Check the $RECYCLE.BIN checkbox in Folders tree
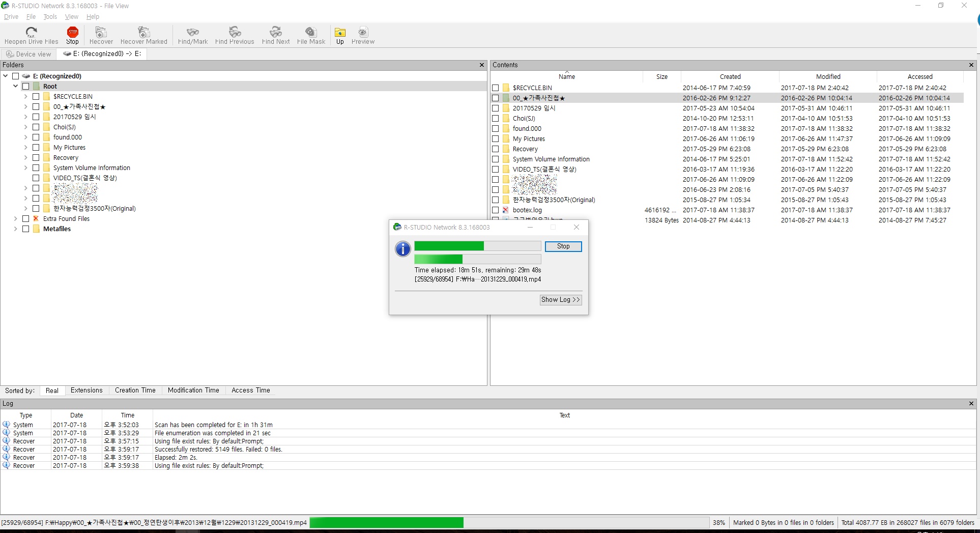This screenshot has width=980, height=533. pos(36,97)
